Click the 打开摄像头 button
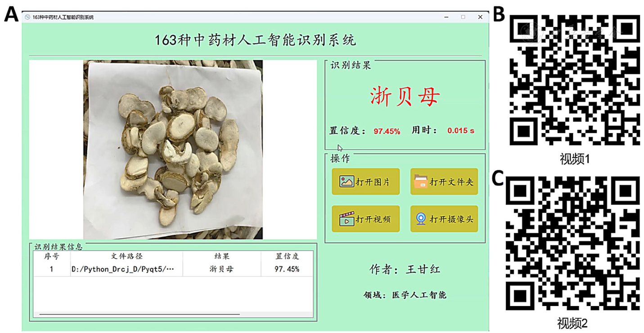This screenshot has height=333, width=644. (x=444, y=219)
